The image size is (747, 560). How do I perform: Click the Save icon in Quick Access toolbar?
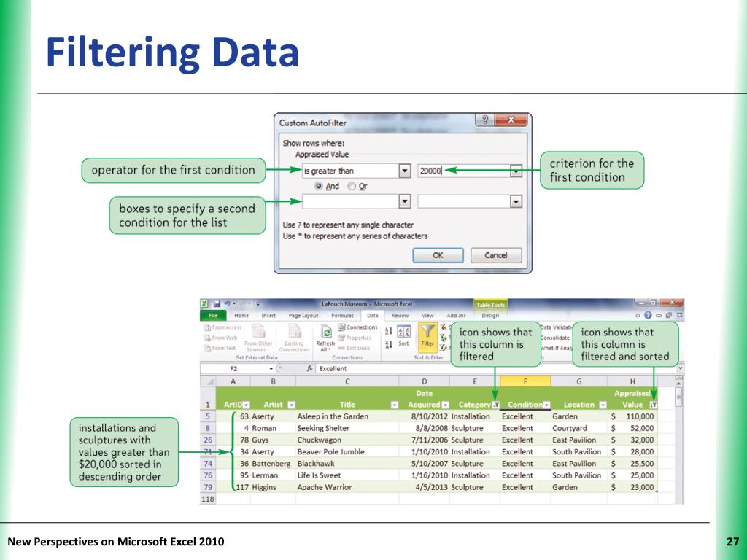coord(217,304)
